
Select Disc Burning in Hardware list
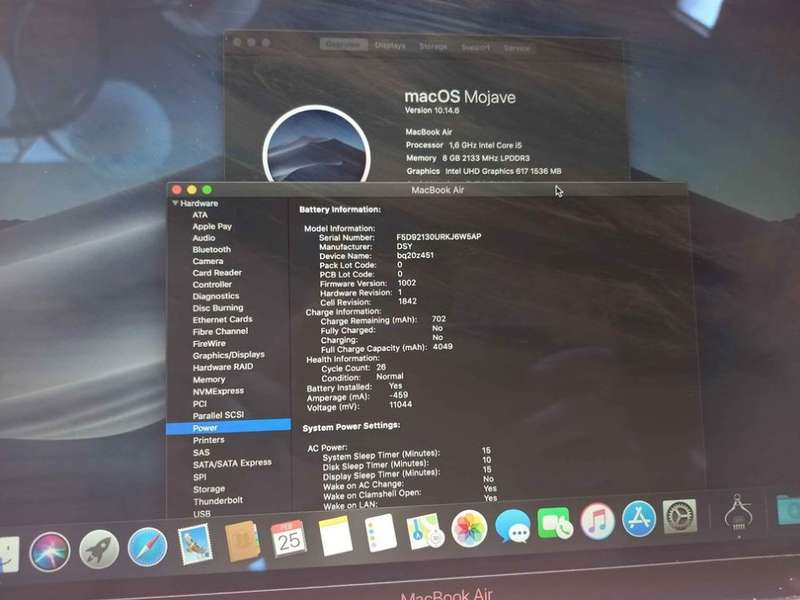point(218,308)
